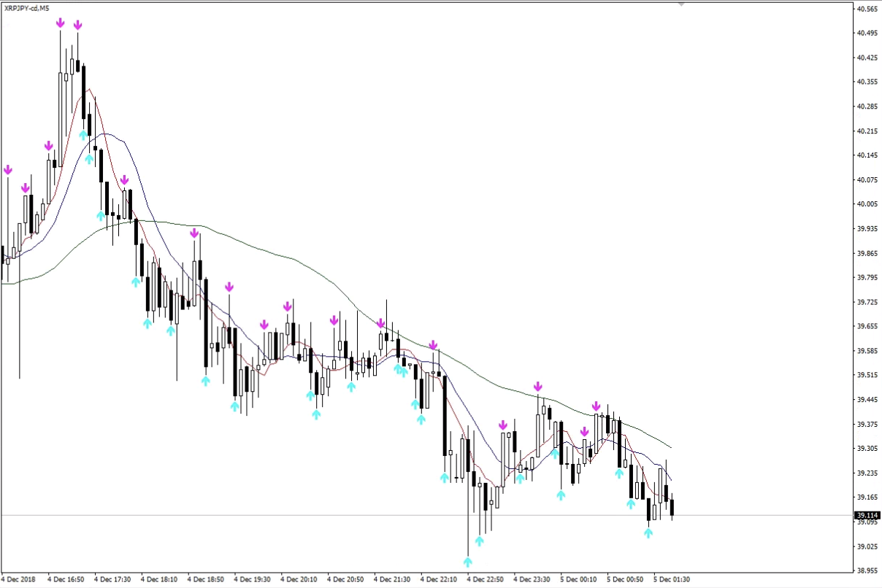Click price level 39.445 on the axis
The image size is (882, 588).
tap(867, 400)
